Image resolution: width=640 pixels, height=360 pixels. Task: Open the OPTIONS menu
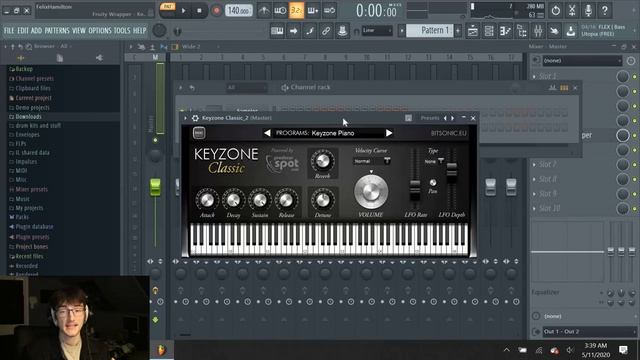(x=100, y=31)
